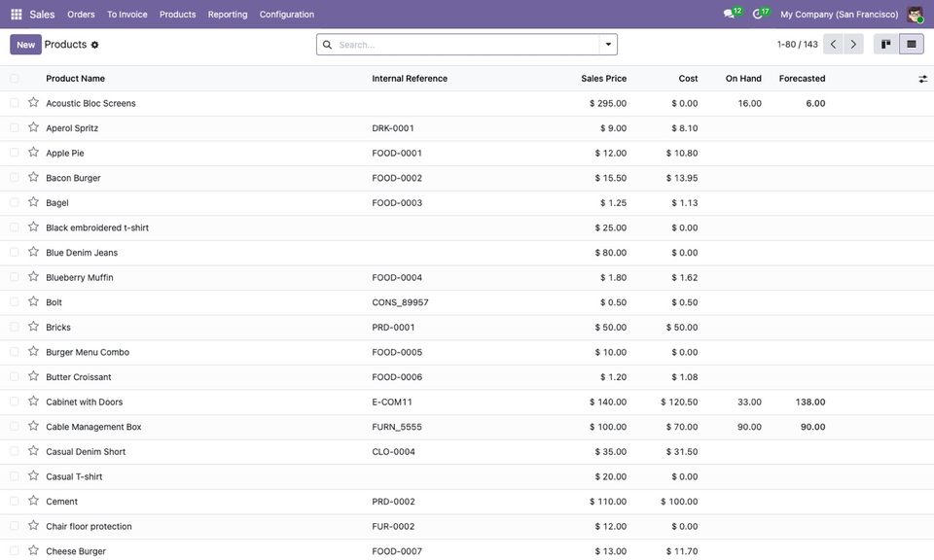Open the apps grid home menu
Image resolution: width=934 pixels, height=560 pixels.
pos(17,15)
